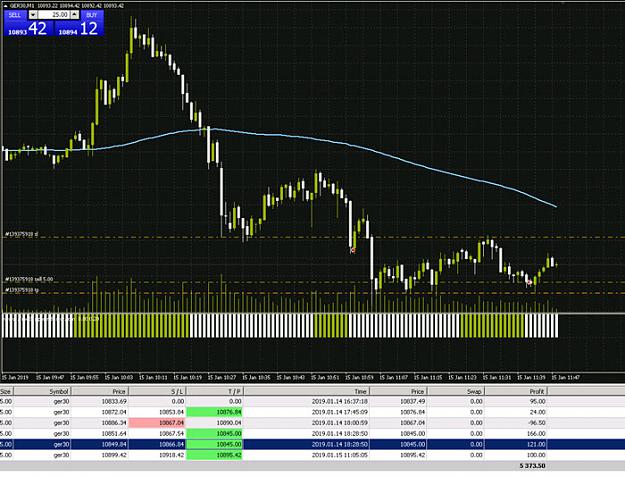The width and height of the screenshot is (625, 477).
Task: Click the sell 5.00 order line label
Action: click(x=29, y=279)
